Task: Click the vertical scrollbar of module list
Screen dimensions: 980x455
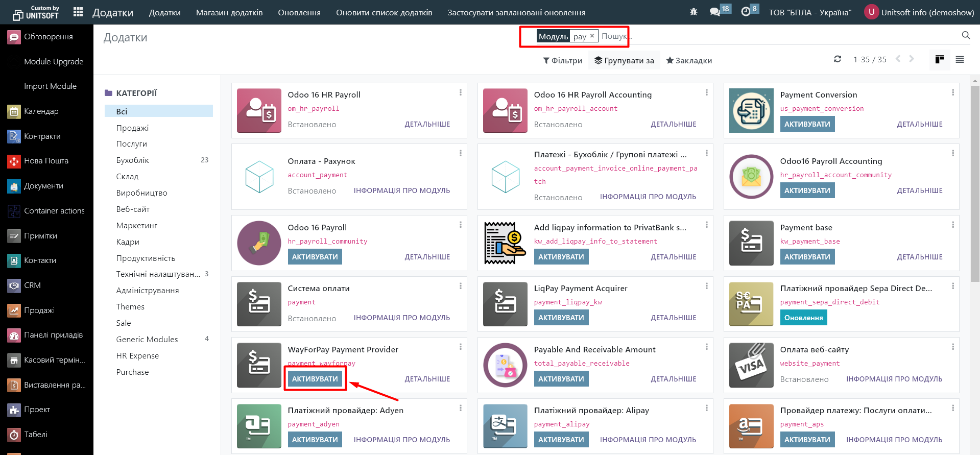Action: coord(975,184)
